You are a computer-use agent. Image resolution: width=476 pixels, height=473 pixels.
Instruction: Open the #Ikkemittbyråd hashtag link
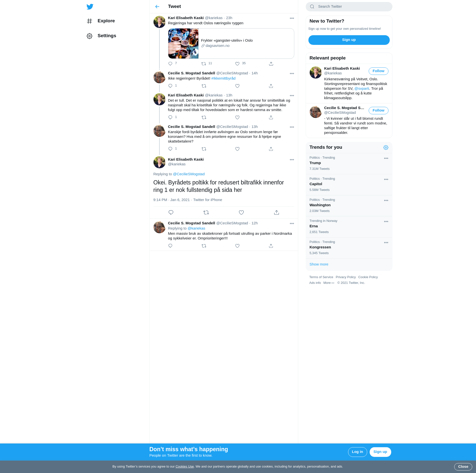point(223,78)
